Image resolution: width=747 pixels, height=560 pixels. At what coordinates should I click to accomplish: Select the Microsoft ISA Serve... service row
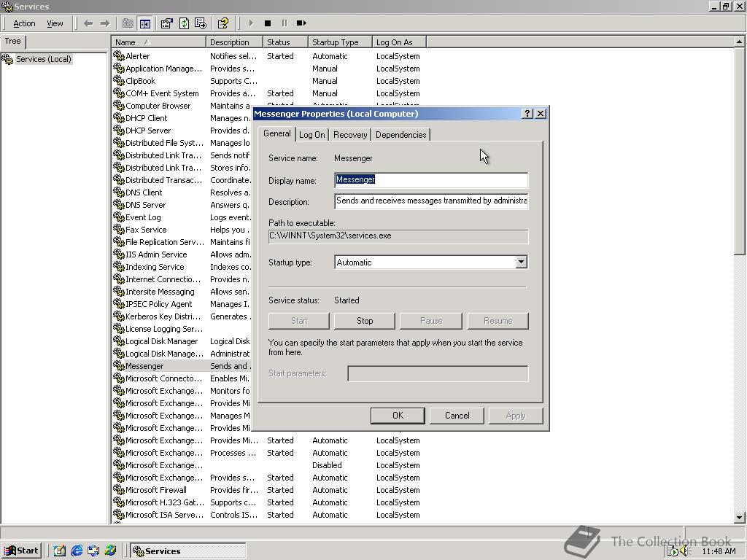[x=267, y=515]
